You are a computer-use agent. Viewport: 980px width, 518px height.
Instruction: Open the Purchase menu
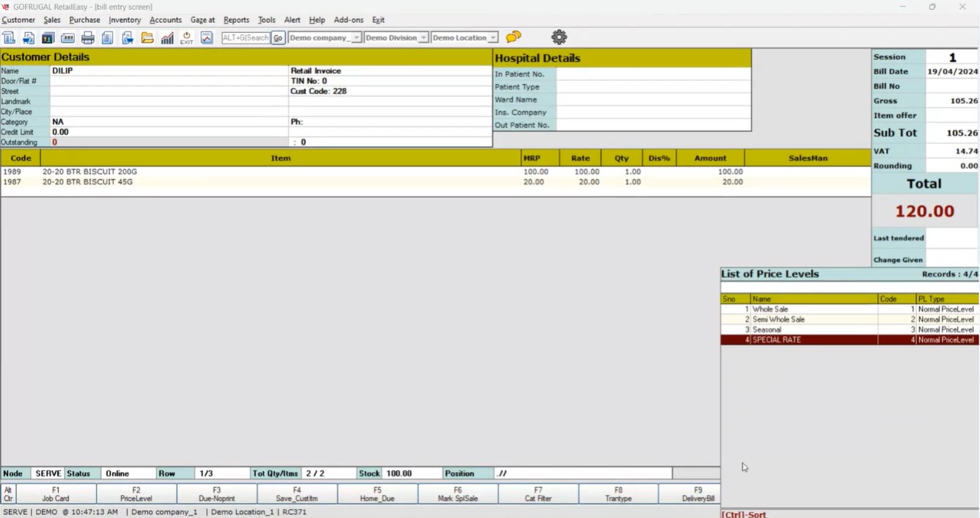[x=84, y=20]
